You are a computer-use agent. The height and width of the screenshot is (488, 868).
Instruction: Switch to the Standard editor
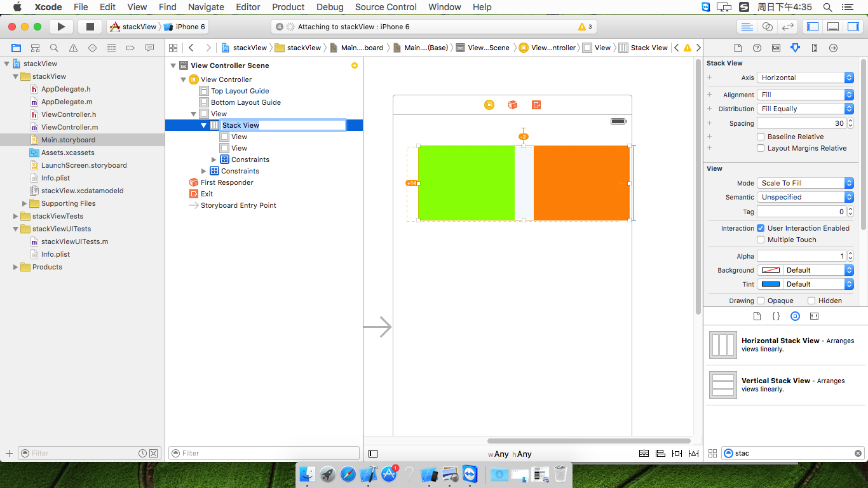pyautogui.click(x=747, y=27)
